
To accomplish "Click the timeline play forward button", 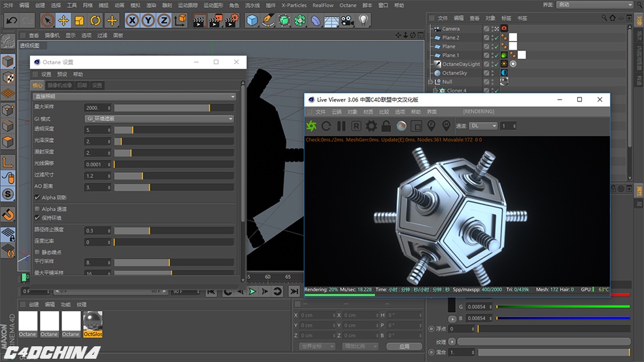I will (252, 292).
